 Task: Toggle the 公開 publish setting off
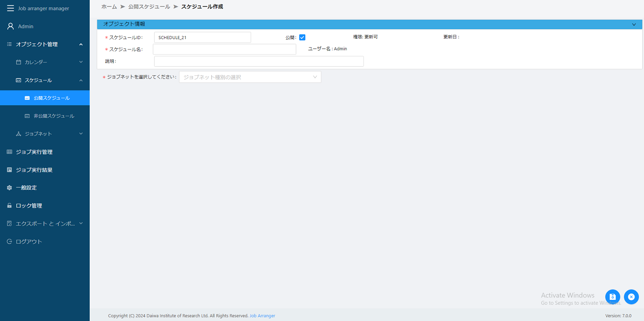(x=302, y=37)
